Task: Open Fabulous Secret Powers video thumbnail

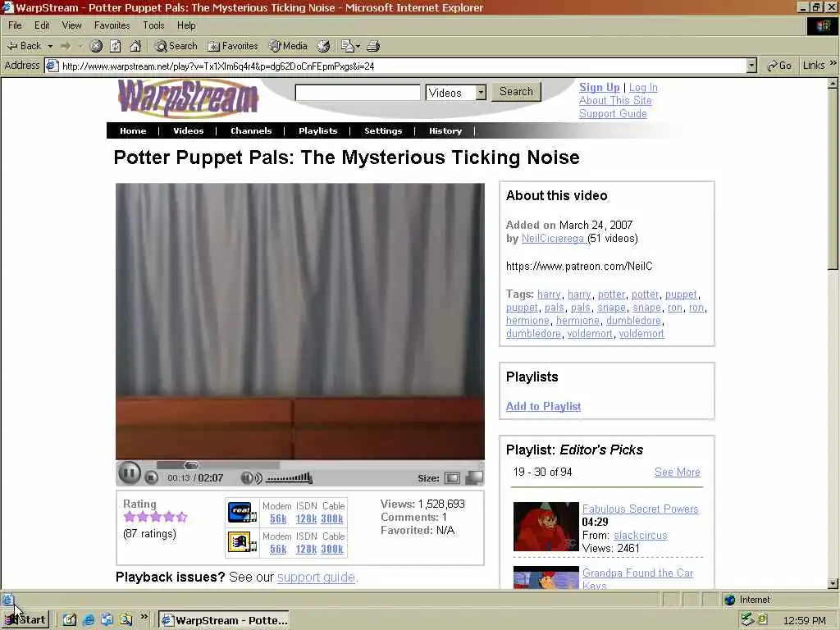Action: click(546, 526)
